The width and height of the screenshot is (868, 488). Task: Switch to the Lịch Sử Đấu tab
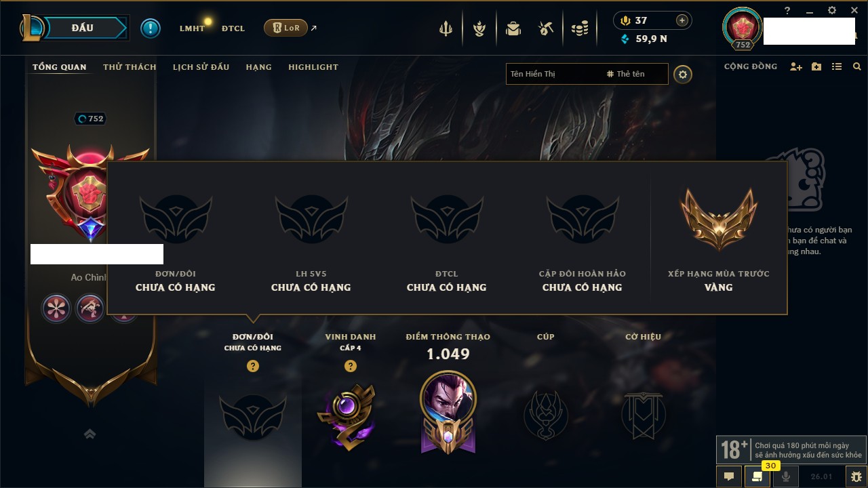[x=201, y=67]
